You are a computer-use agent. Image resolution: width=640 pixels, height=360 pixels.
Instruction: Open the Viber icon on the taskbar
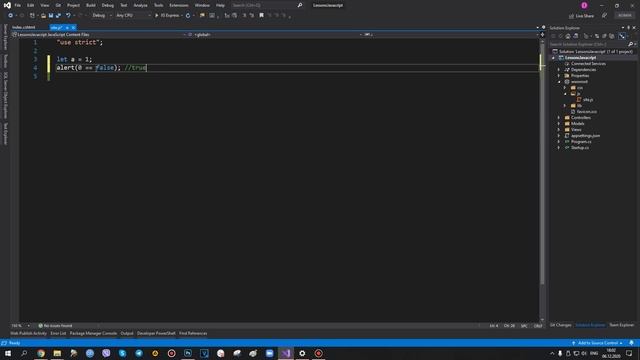pos(106,353)
